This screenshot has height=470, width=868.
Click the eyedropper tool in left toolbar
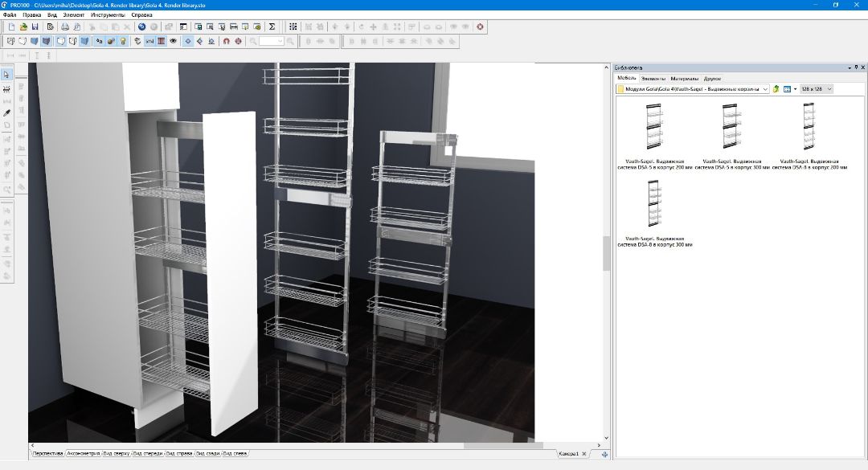tap(7, 112)
